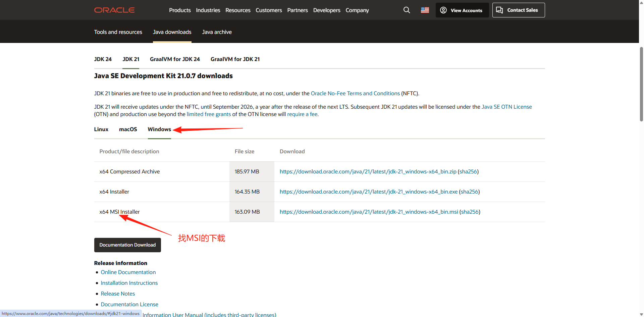Click the View Accounts button
The height and width of the screenshot is (317, 644).
[462, 10]
